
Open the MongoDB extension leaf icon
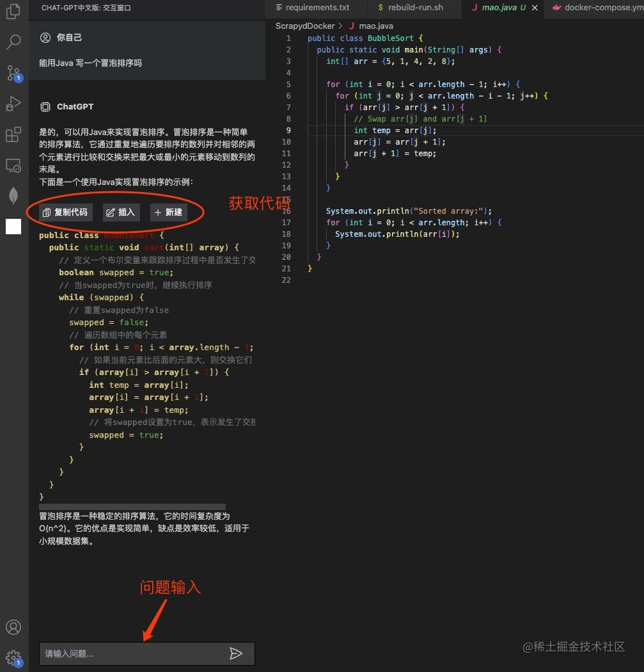click(x=13, y=196)
